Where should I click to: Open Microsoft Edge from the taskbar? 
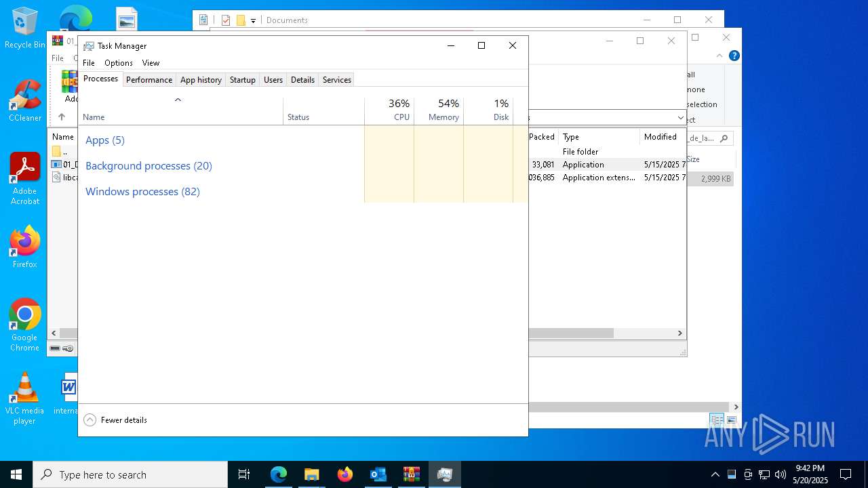(x=279, y=474)
